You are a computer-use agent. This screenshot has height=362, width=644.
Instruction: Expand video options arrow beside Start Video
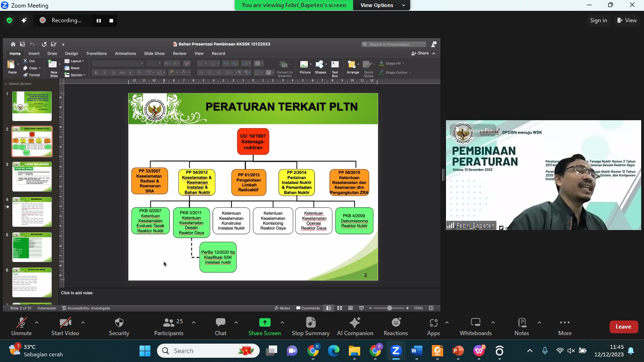coord(83,322)
